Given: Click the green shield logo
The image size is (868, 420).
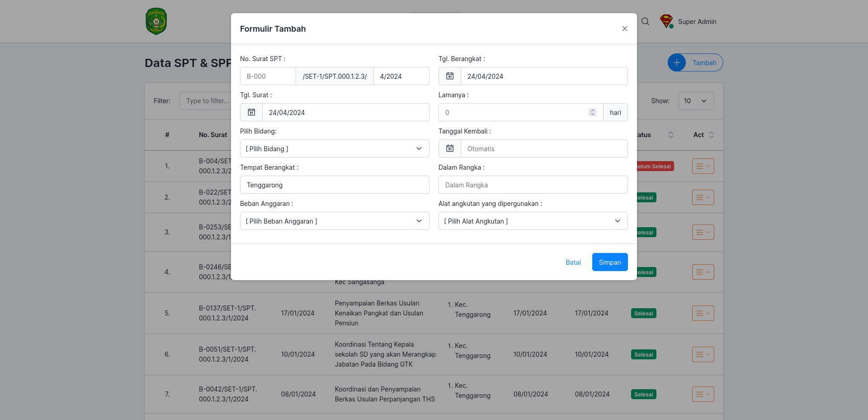Looking at the screenshot, I should (x=156, y=21).
